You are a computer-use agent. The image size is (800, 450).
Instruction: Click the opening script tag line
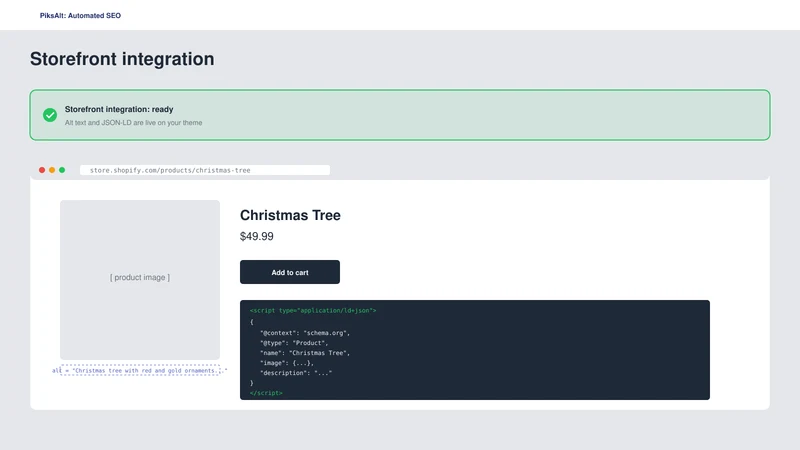313,310
